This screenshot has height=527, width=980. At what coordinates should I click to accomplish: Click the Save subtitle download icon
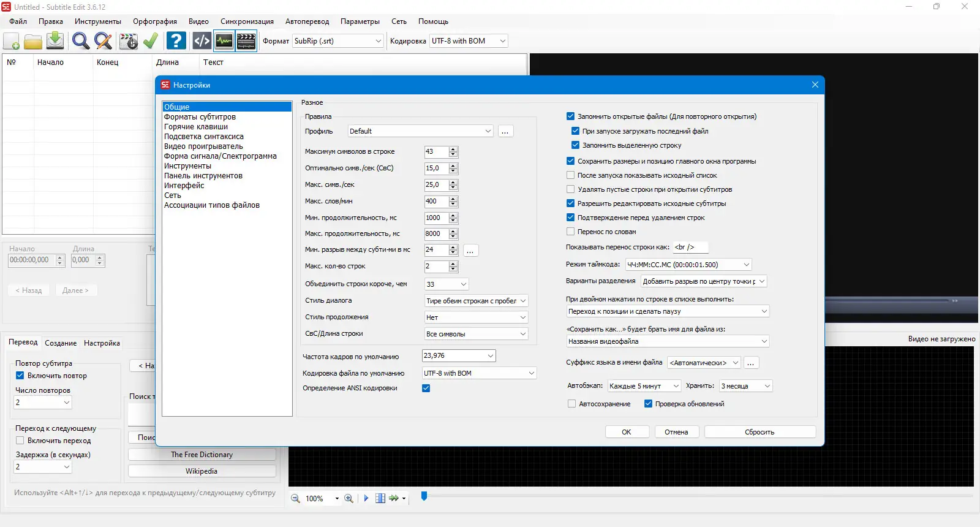(x=55, y=41)
